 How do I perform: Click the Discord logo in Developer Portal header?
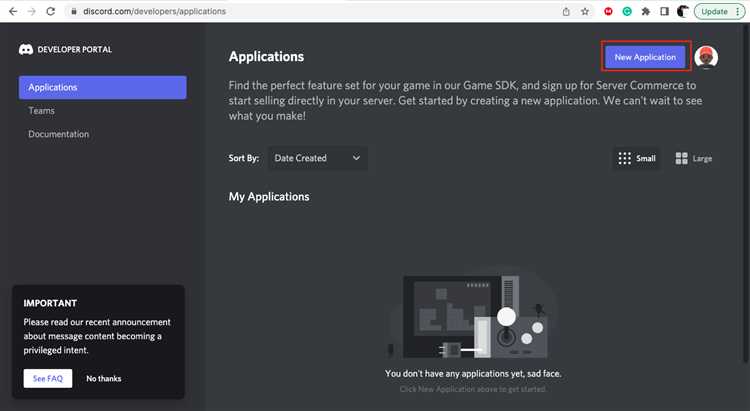(x=26, y=49)
